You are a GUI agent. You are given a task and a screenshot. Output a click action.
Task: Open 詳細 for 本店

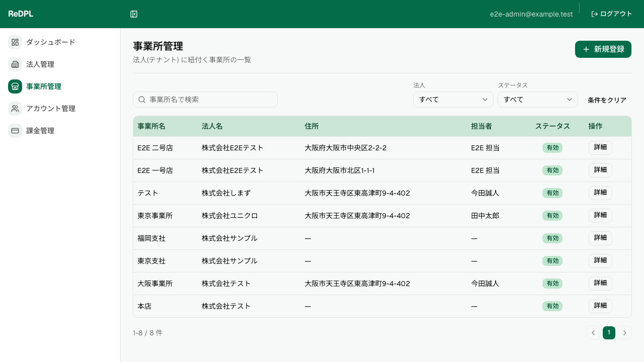600,306
